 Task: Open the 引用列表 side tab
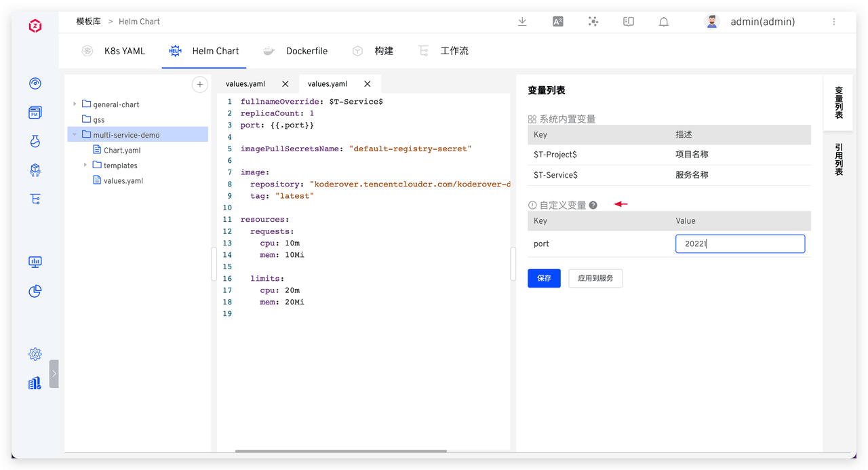[x=839, y=159]
